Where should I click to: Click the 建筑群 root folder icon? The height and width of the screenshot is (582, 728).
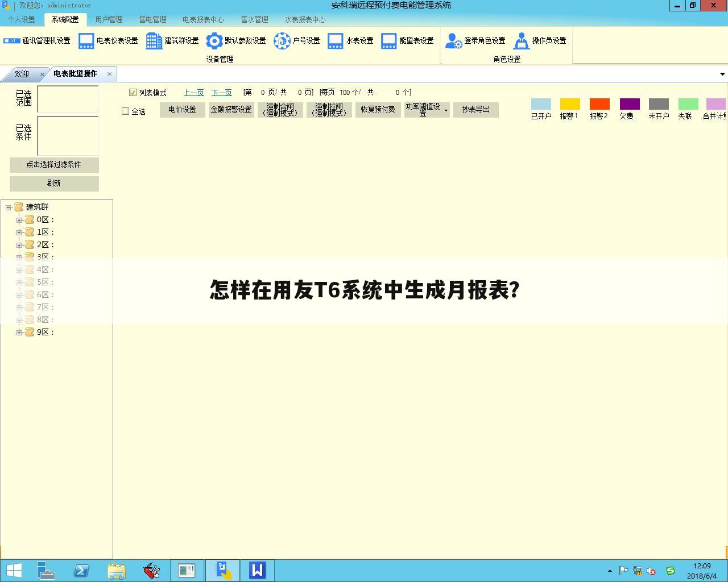[19, 207]
